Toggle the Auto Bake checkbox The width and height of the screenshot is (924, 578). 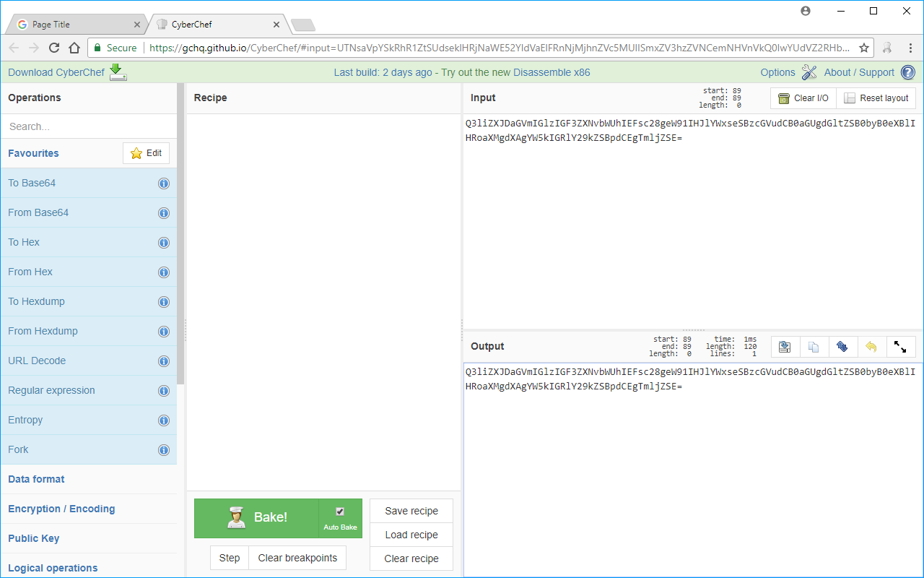pyautogui.click(x=339, y=510)
